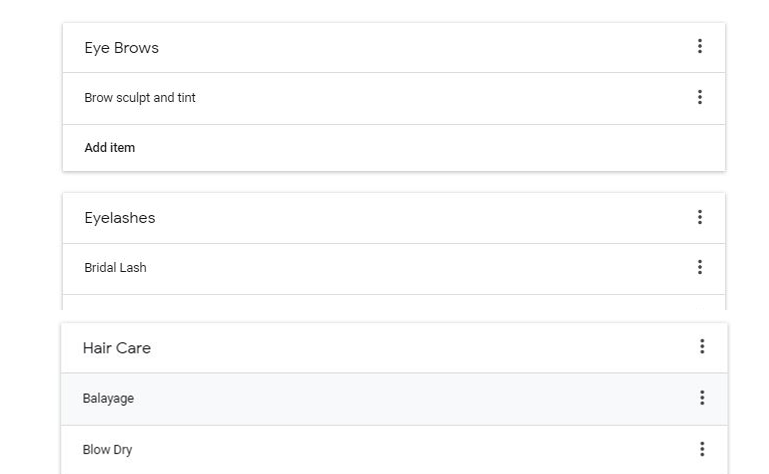Open more options for Blow Dry item
This screenshot has width=769, height=474.
click(702, 449)
